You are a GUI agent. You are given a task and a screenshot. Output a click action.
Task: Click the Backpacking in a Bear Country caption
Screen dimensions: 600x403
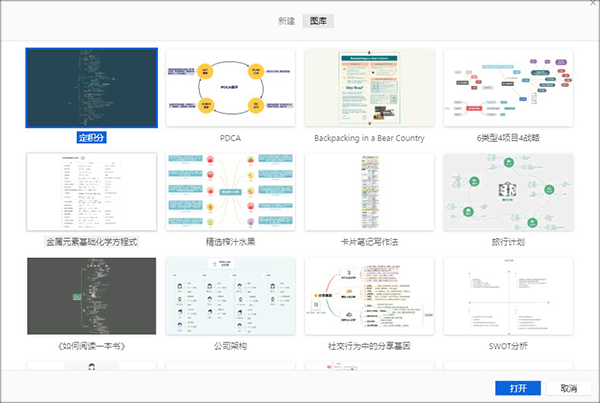(x=369, y=138)
